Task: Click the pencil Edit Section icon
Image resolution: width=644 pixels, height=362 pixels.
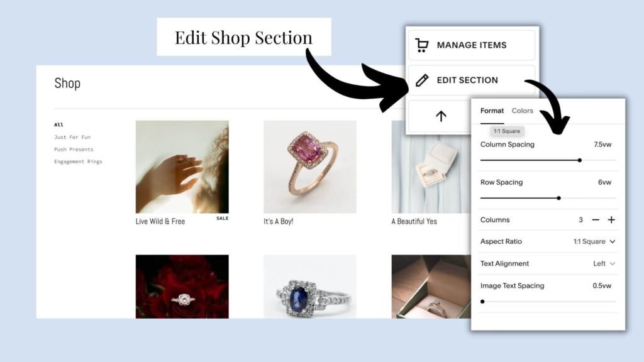Action: [422, 80]
